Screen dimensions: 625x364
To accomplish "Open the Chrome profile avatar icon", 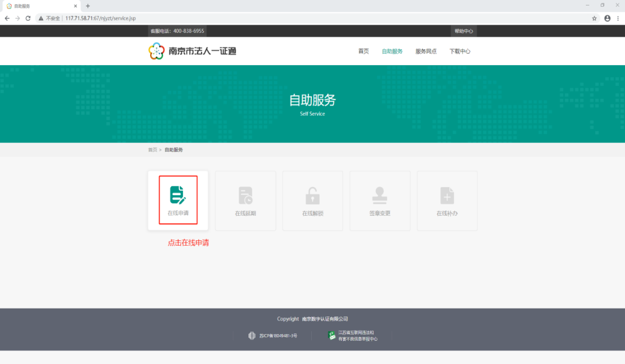I will click(x=607, y=18).
